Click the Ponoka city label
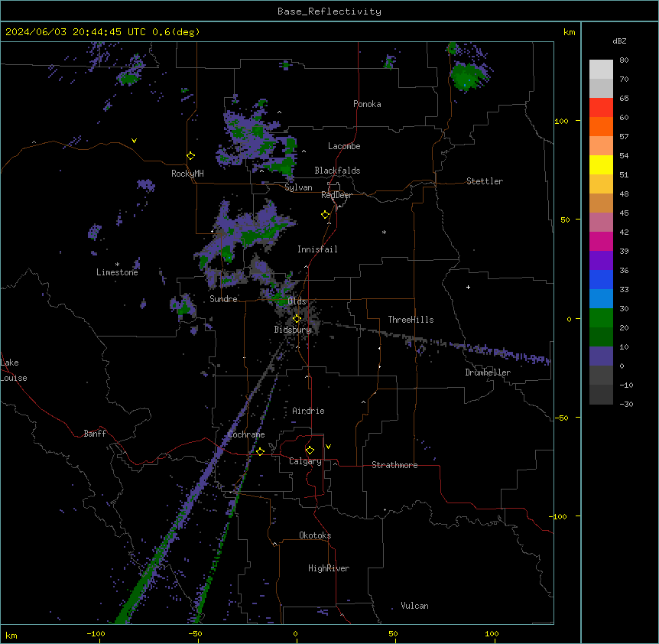 367,104
